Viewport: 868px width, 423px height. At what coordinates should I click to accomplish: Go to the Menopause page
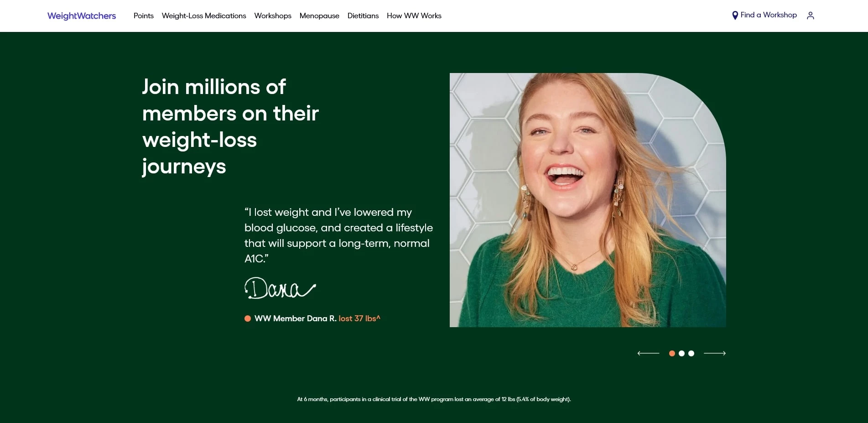click(x=319, y=16)
